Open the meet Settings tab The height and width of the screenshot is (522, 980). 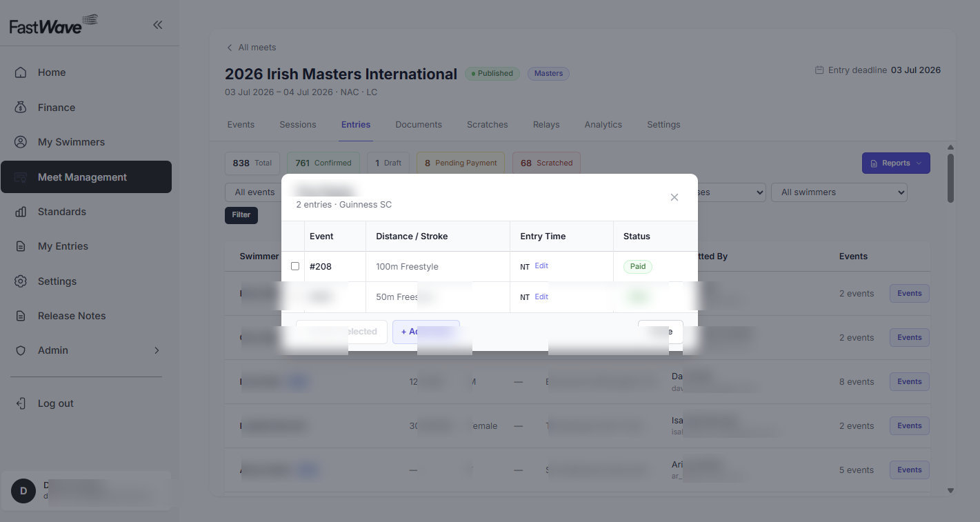(x=663, y=125)
